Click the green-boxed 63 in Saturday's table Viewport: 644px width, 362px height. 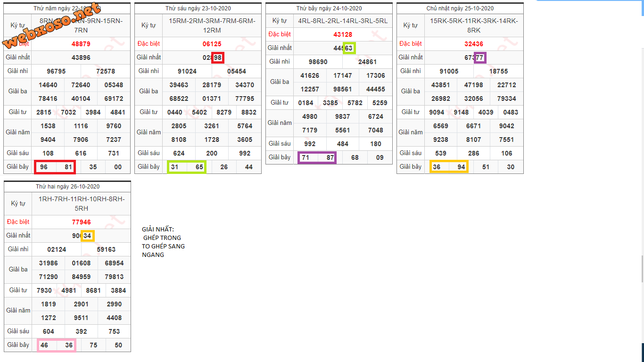(349, 48)
